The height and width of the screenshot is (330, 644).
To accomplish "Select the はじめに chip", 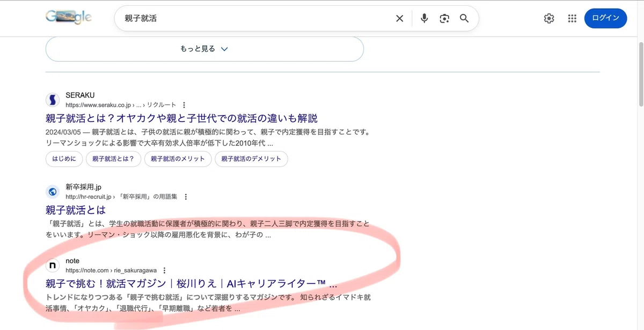I will (x=64, y=159).
